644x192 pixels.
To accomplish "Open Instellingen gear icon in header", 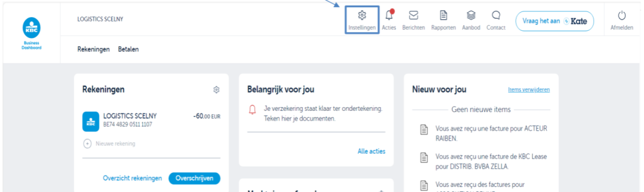I will pos(362,15).
